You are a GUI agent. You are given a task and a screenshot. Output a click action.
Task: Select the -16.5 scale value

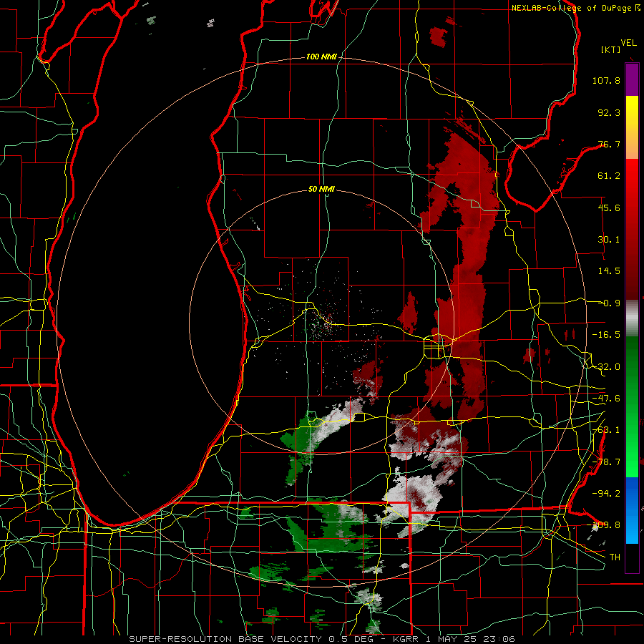click(x=606, y=335)
